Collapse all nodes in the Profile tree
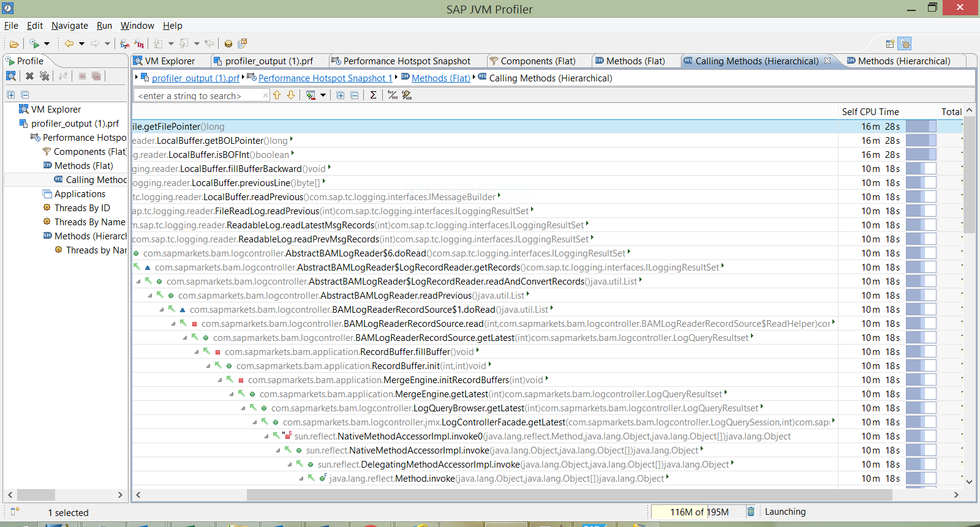Screen dimensions: 980x527 [x=25, y=95]
